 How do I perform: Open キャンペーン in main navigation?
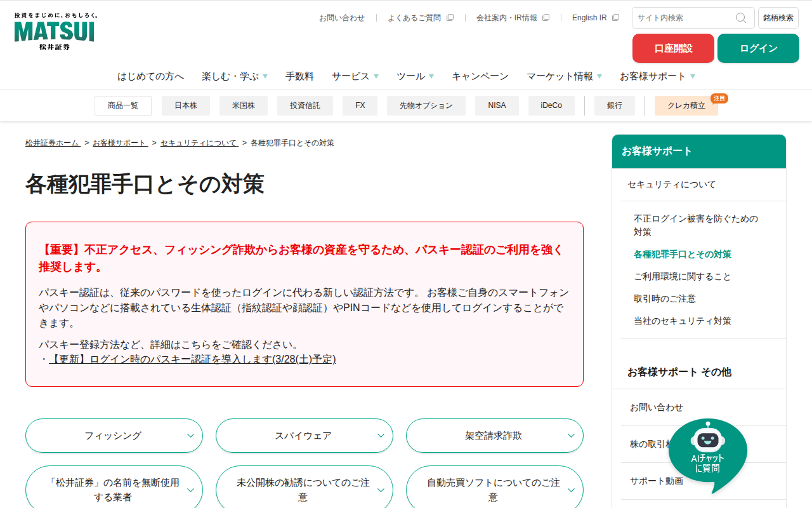click(480, 76)
